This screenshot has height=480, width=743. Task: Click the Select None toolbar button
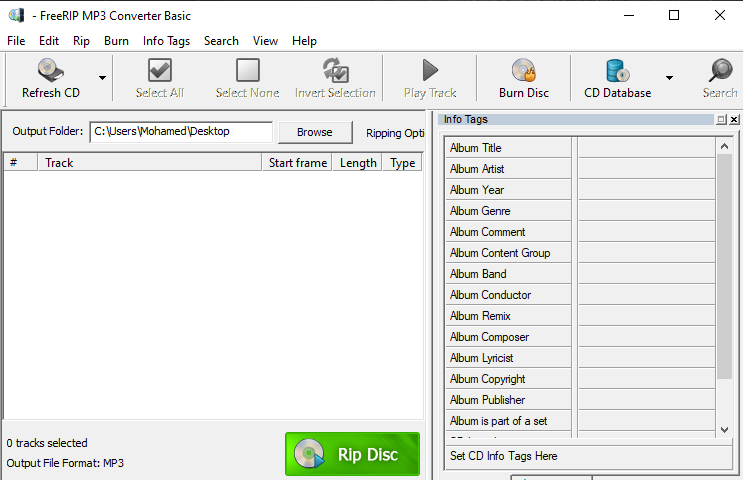(x=247, y=78)
